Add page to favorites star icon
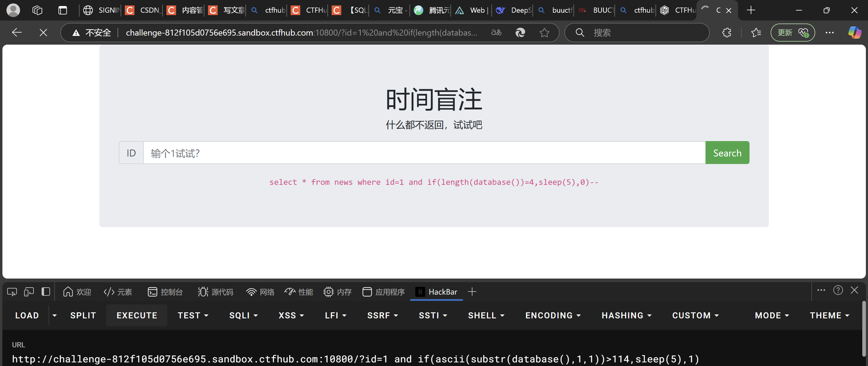868x366 pixels. 544,33
